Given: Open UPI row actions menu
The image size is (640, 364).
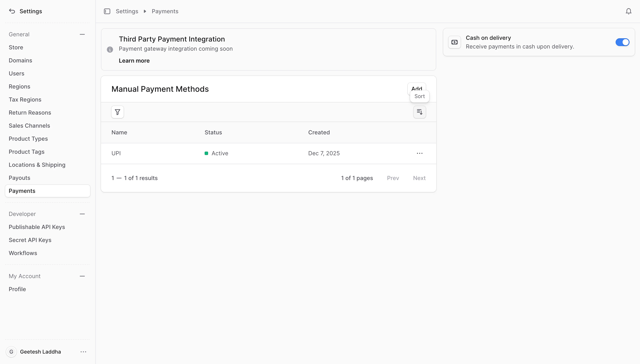Looking at the screenshot, I should pos(419,153).
